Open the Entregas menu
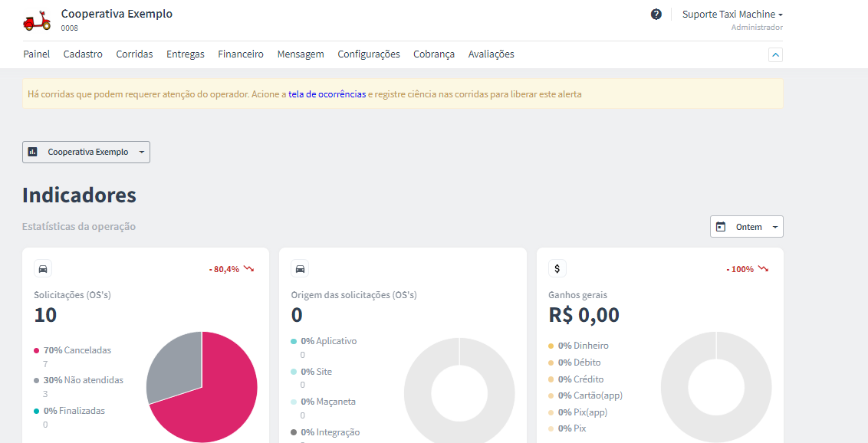868x443 pixels. pyautogui.click(x=186, y=54)
